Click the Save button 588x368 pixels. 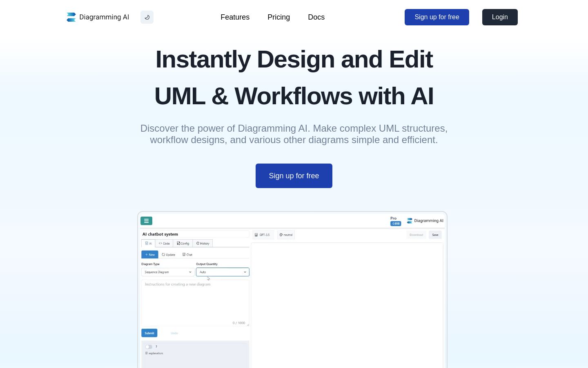[x=435, y=235]
